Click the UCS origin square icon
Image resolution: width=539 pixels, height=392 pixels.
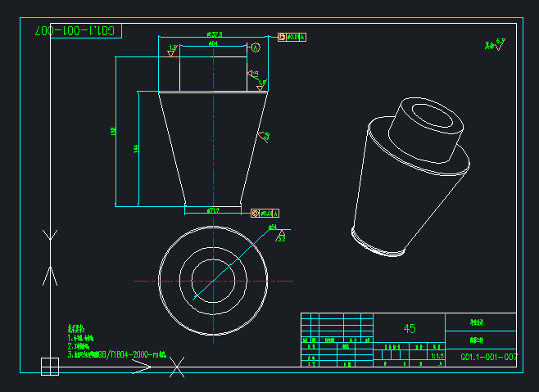50,367
